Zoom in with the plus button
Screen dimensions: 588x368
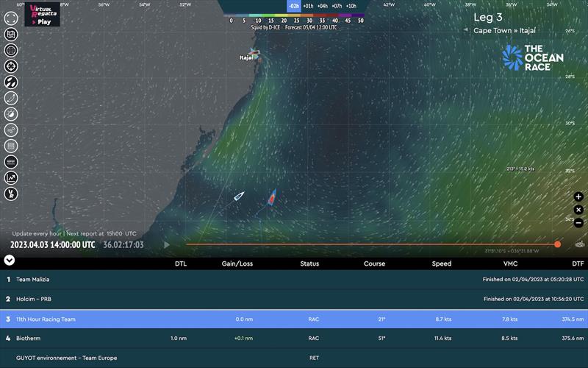[x=578, y=197]
